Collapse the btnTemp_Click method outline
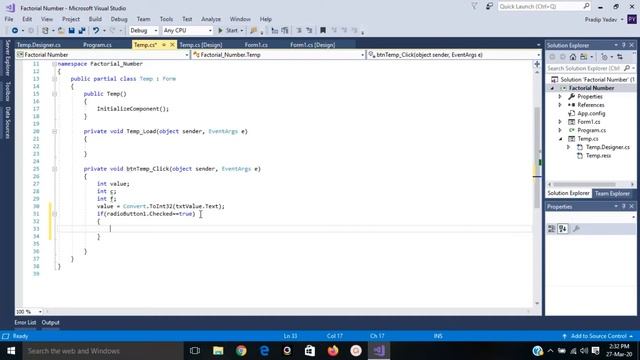Screen dimensions: 640x360 (x=54, y=169)
